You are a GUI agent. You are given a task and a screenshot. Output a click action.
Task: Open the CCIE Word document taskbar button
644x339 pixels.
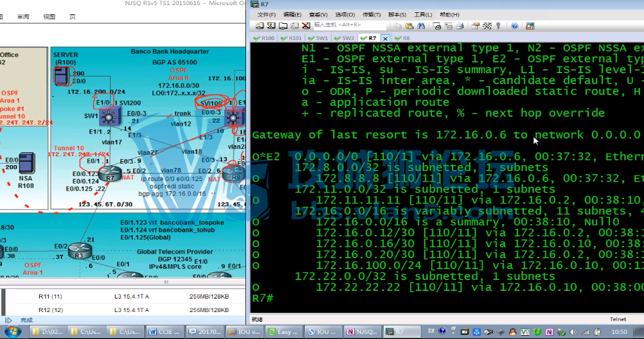click(x=165, y=331)
